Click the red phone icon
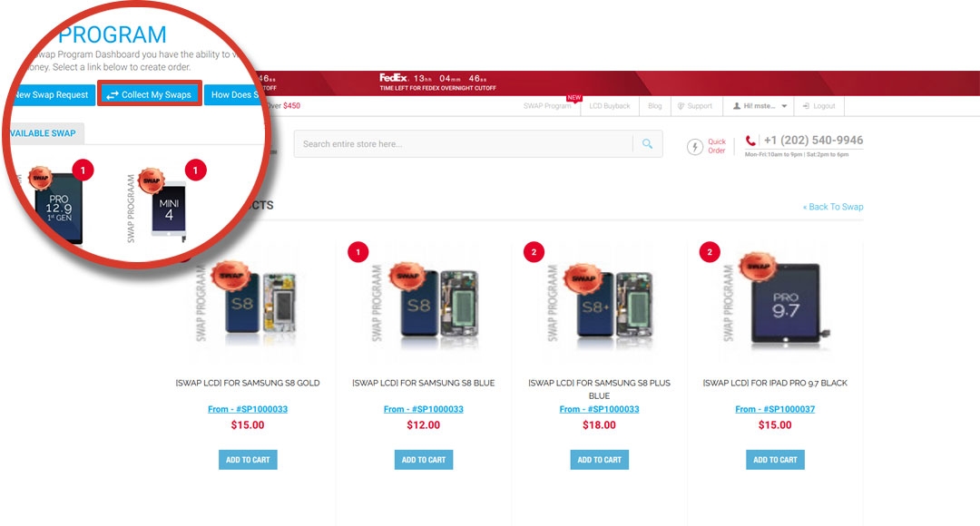The image size is (980, 526). (750, 141)
